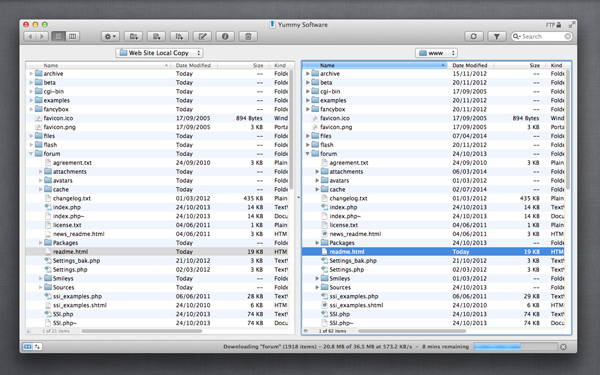Select remote SSI.php file icon

point(324,314)
